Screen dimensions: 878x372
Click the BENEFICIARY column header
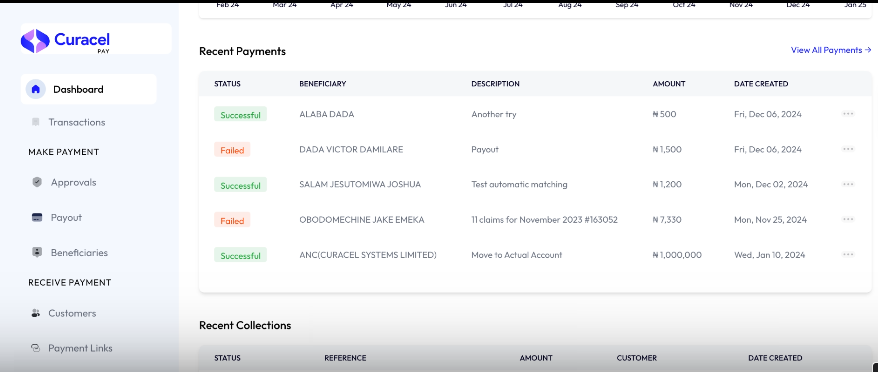[323, 83]
